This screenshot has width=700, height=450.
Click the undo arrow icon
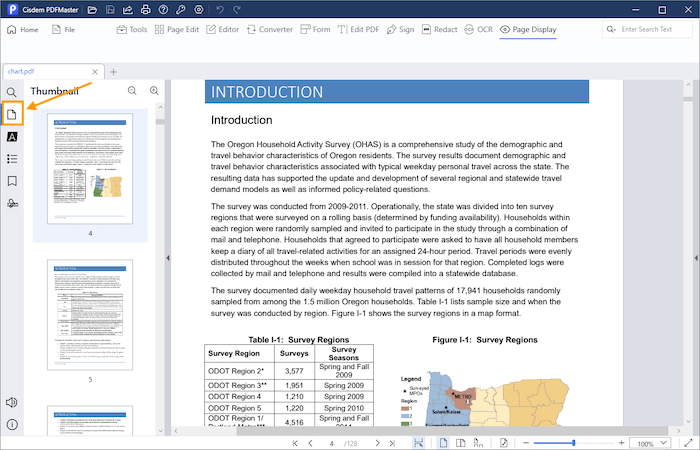pyautogui.click(x=219, y=9)
